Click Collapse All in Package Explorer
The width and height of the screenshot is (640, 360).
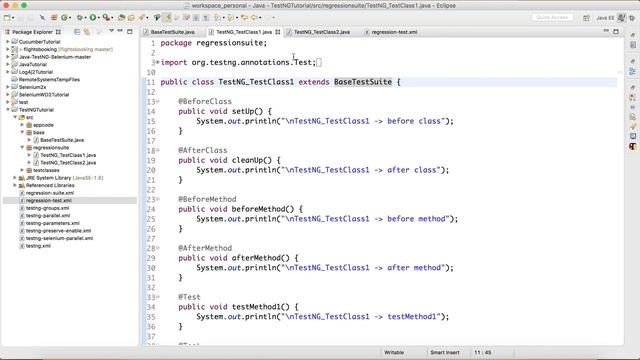point(77,32)
